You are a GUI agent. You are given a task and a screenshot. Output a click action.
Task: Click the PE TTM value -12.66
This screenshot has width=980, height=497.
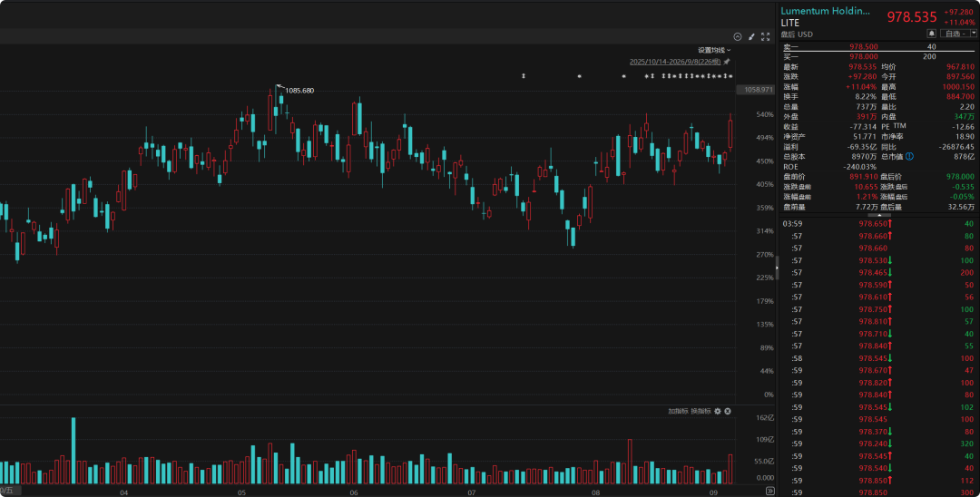click(963, 127)
